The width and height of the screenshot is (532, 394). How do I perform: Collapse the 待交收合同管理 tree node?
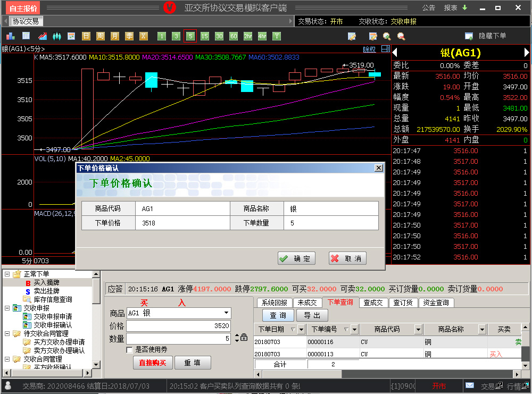point(7,333)
